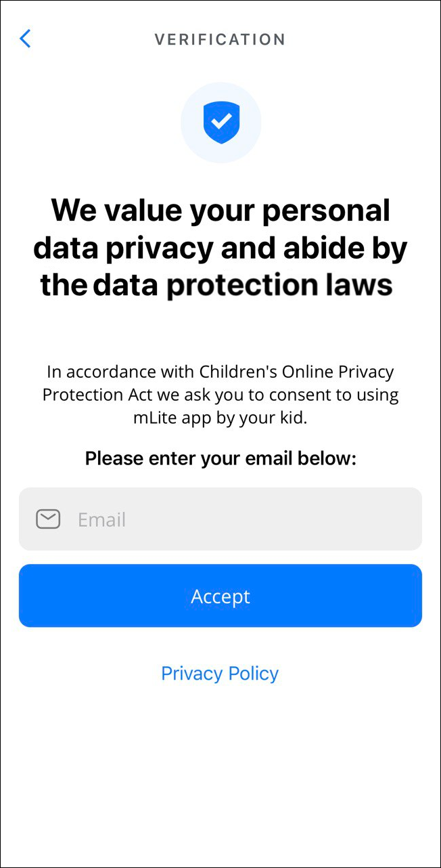The image size is (441, 868).
Task: Tap "Please enter your email below" label
Action: coord(220,459)
